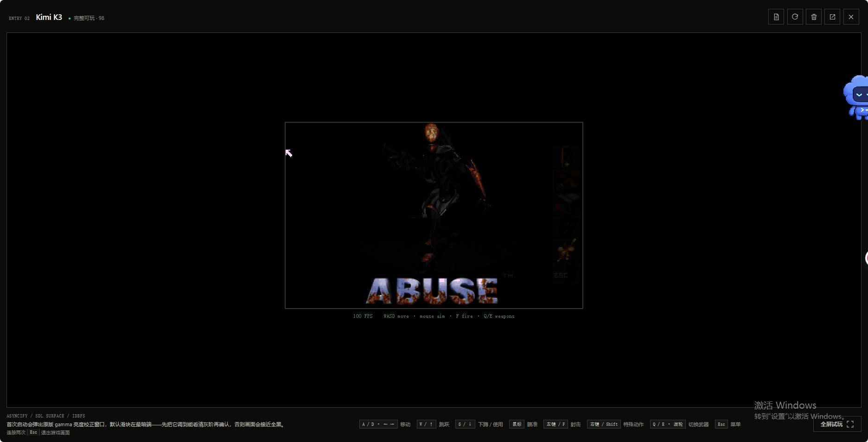This screenshot has height=442, width=868.
Task: Click the ASYNCIFY / SDL SURFACE / IDBFS label
Action: click(x=46, y=416)
